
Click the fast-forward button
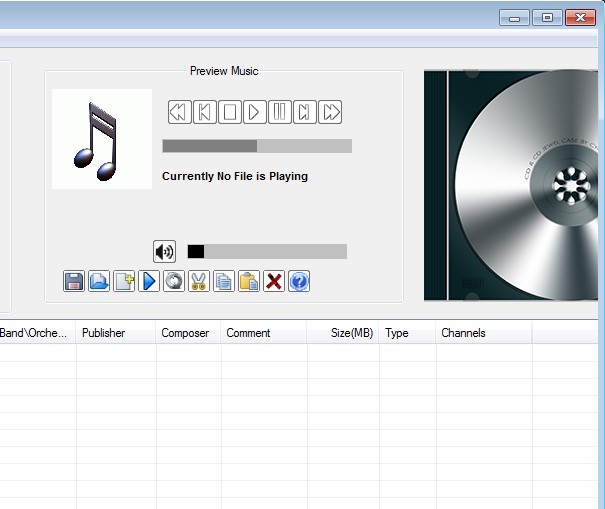[331, 111]
